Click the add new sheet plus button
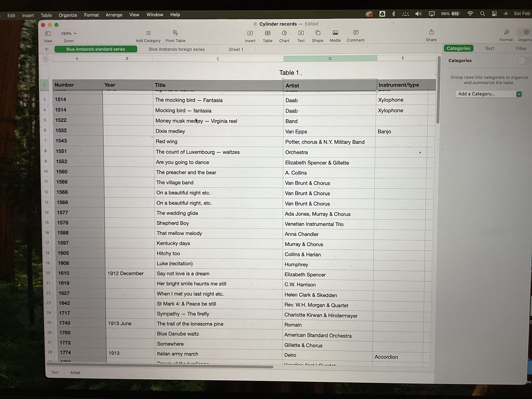Viewport: 532px width, 399px height. 47,49
